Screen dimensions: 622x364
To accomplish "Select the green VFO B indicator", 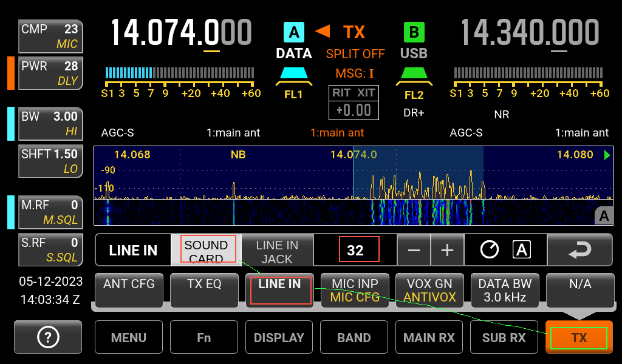I will click(x=414, y=32).
